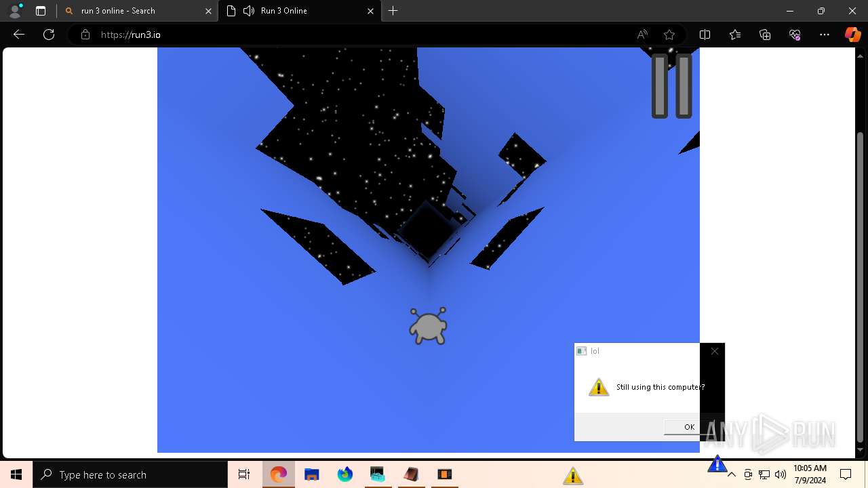The image size is (868, 488).
Task: Open Task View on the taskbar
Action: (x=244, y=474)
